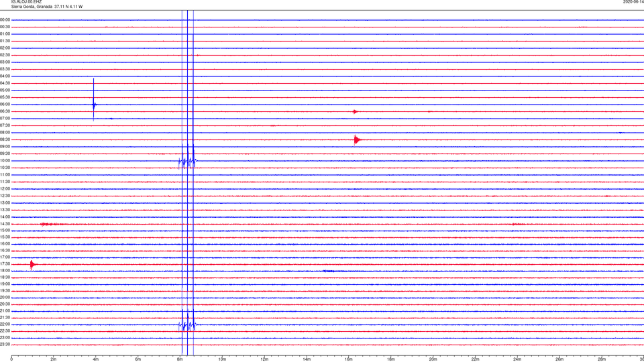
Task: Click the 02:00 trace time label
Action: click(x=5, y=48)
